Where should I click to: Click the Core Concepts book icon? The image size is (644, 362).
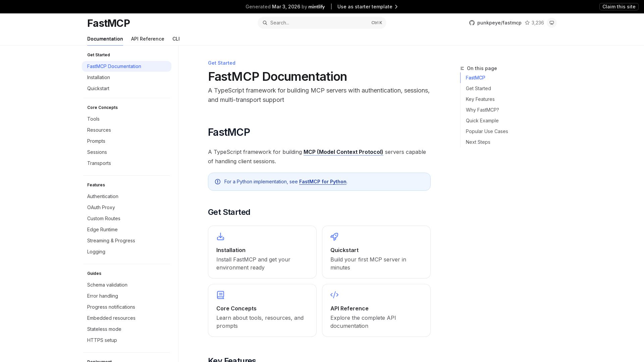pos(220,295)
